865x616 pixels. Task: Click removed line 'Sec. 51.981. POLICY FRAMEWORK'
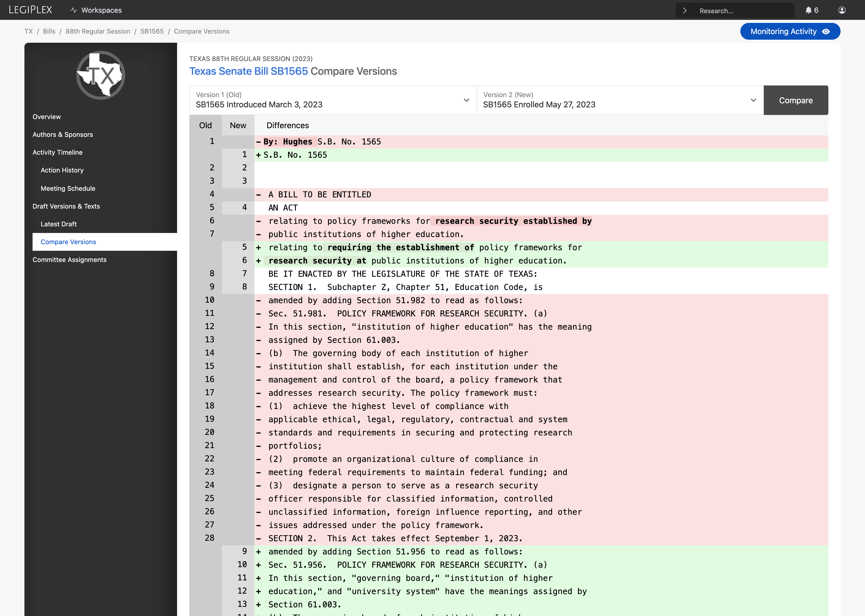[x=541, y=314]
